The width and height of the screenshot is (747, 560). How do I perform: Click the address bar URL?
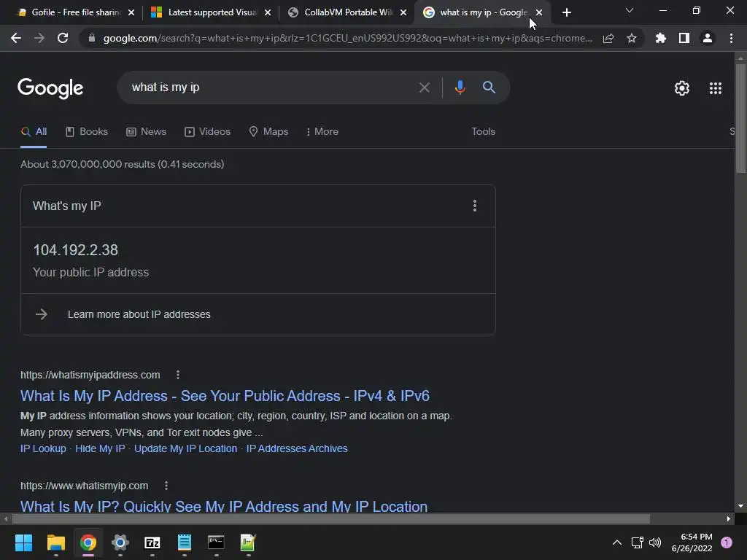tap(348, 38)
